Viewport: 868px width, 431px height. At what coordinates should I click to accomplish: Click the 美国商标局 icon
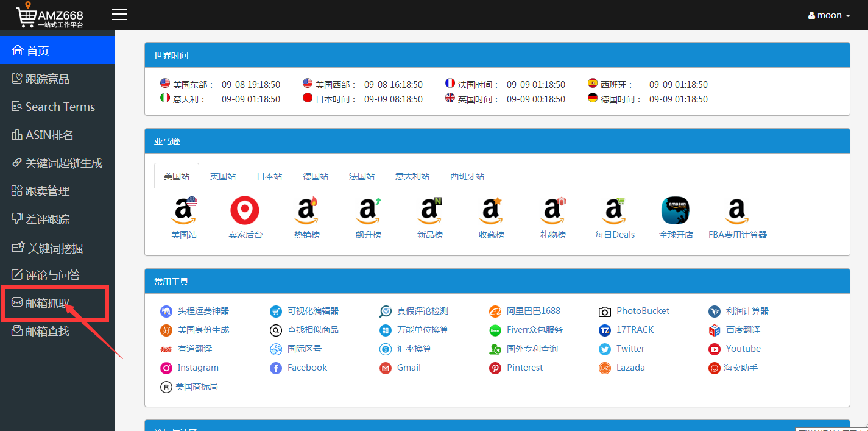[166, 387]
